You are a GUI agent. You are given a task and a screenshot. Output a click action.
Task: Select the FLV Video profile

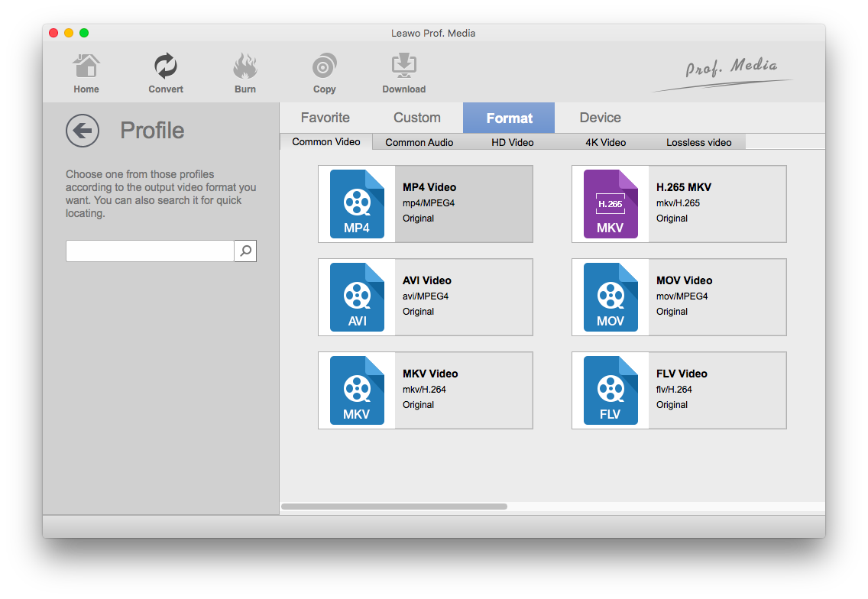(x=679, y=390)
